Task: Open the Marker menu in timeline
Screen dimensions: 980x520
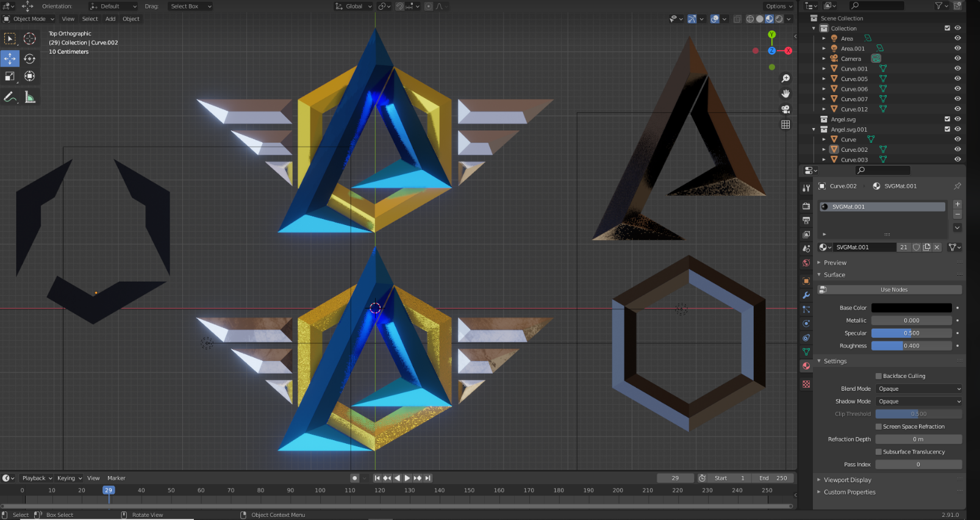Action: coord(116,478)
